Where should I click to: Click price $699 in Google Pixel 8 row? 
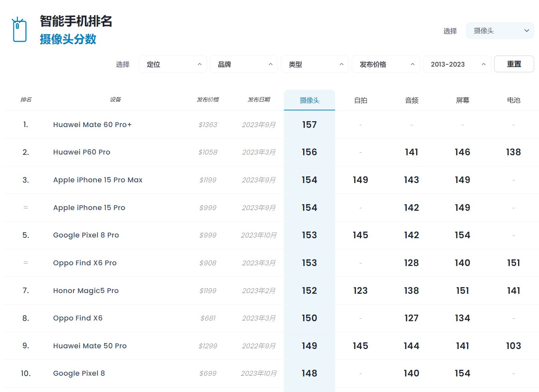point(208,373)
